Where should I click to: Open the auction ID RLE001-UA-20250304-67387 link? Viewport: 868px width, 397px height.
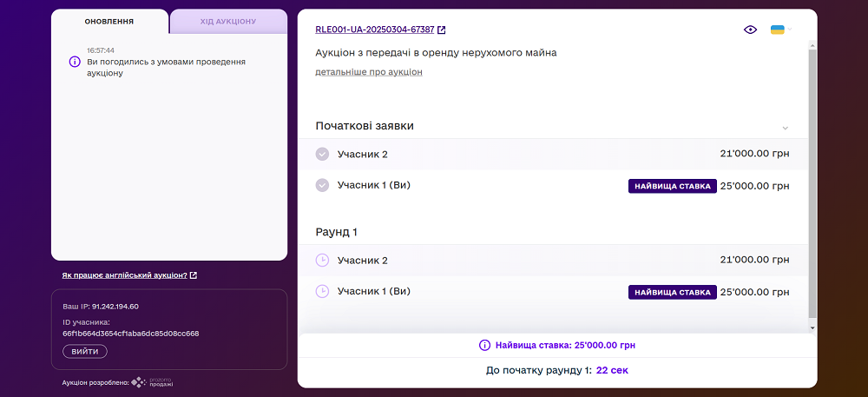(x=375, y=30)
